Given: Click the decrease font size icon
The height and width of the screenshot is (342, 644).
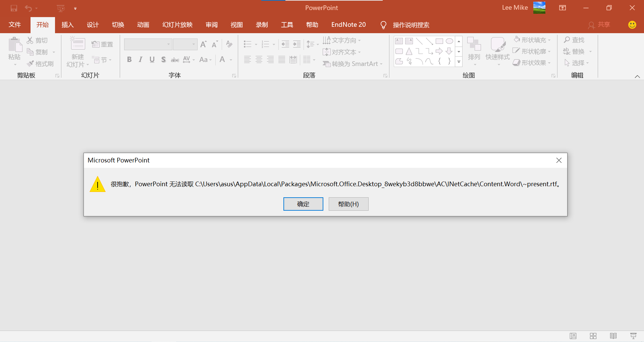Looking at the screenshot, I should [215, 44].
